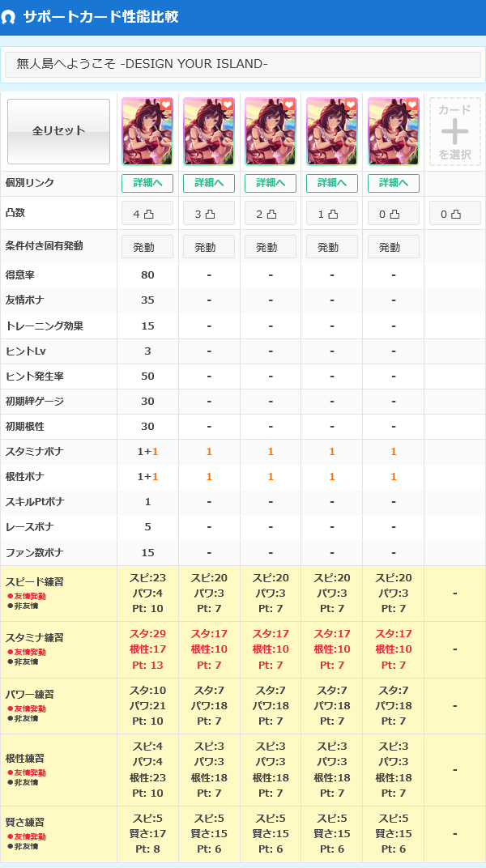Toggle 発動 for the 2凸 card

click(x=270, y=247)
